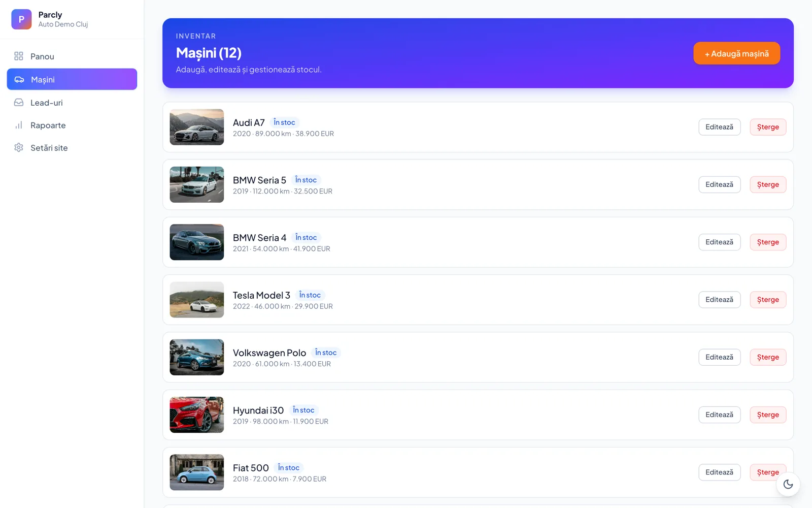Click the car icon beside Mașini
812x508 pixels.
point(19,79)
